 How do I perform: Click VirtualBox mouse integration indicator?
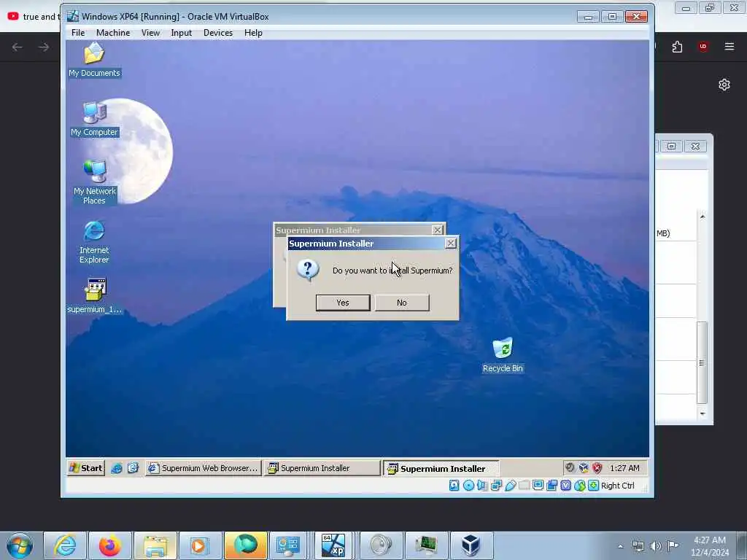579,485
